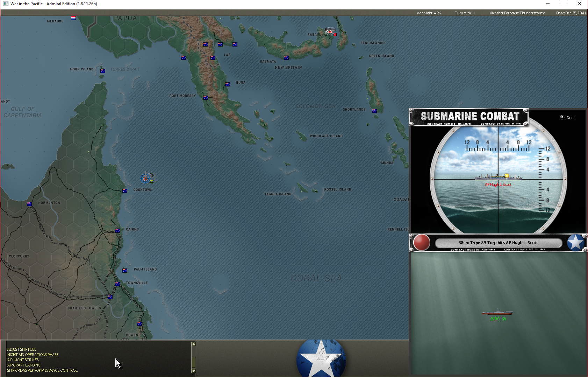Click the application icon in the title bar
This screenshot has height=377, width=588.
(x=6, y=4)
